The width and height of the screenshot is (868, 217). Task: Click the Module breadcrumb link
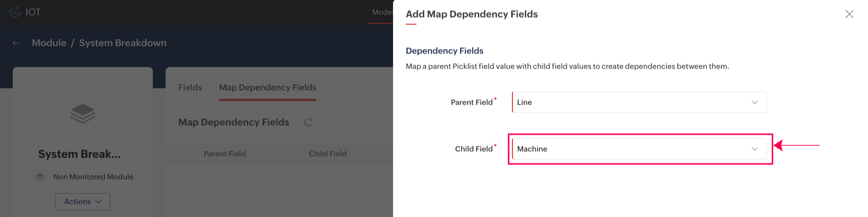tap(49, 43)
